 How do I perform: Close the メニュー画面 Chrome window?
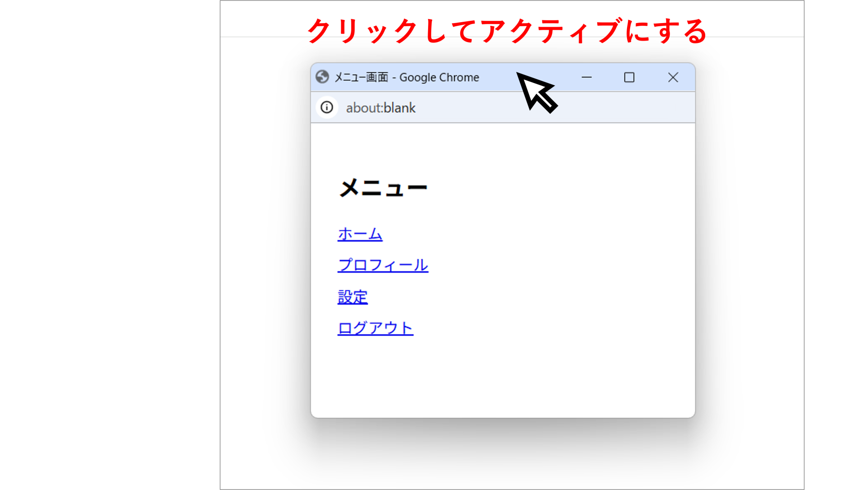pos(673,77)
